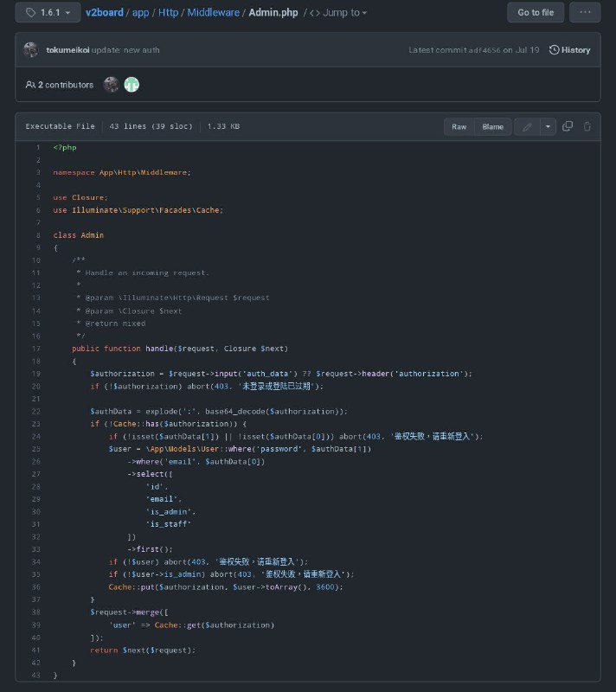View the file in Raw mode

[x=459, y=126]
